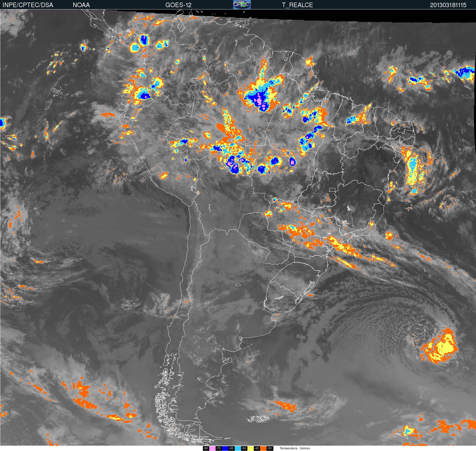The image size is (476, 451).
Task: Select the 201303181115 timestamp
Action: pos(448,5)
